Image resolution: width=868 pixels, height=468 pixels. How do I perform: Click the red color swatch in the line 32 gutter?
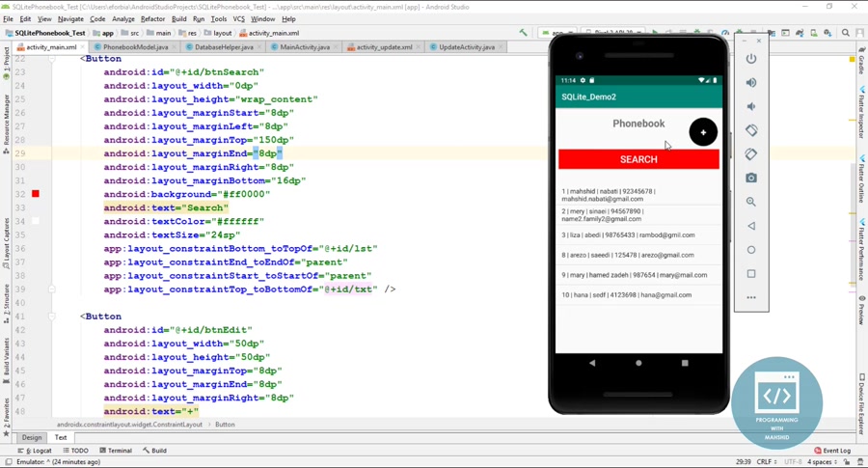[36, 194]
